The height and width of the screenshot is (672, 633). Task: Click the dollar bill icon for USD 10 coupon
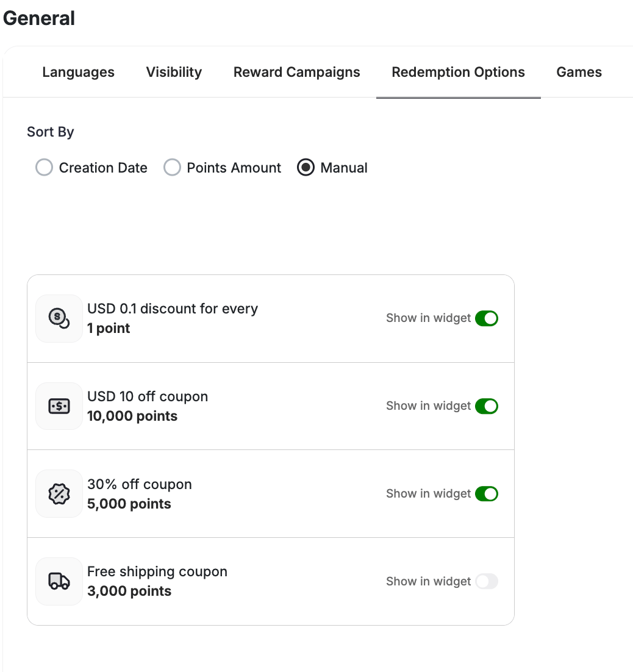(x=59, y=406)
